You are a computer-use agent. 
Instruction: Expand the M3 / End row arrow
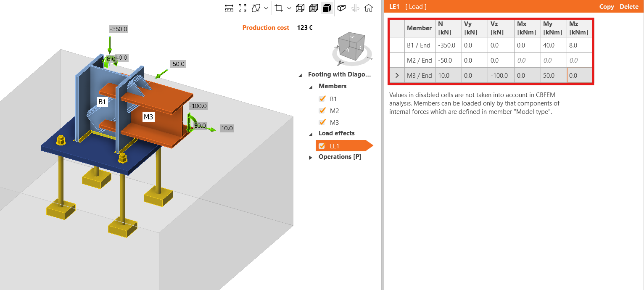click(397, 76)
